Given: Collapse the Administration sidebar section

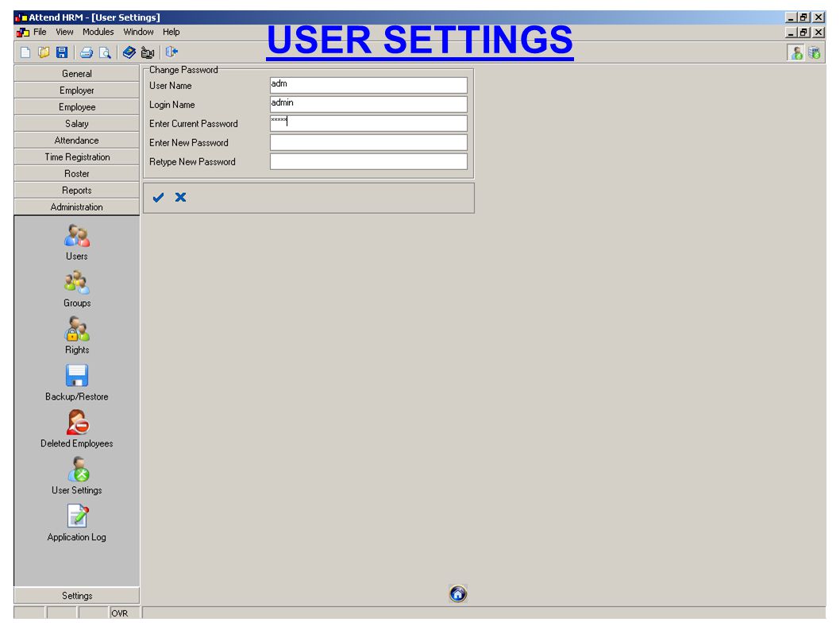Looking at the screenshot, I should click(76, 207).
